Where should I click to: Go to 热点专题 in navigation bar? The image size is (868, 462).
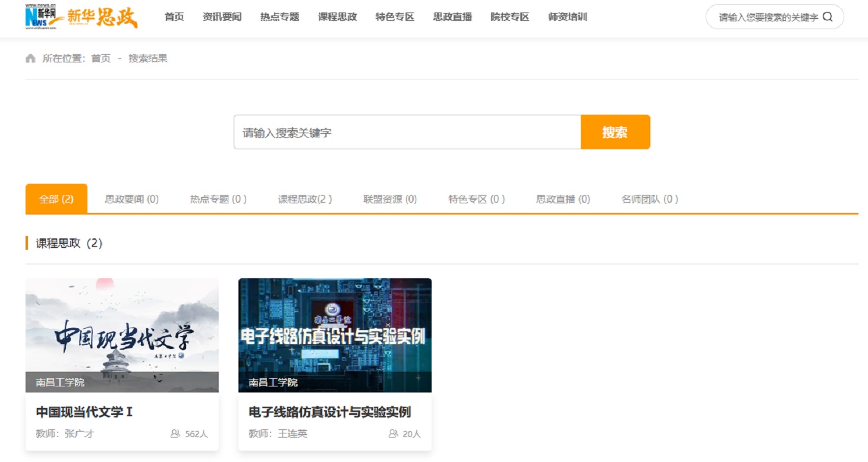pos(279,17)
